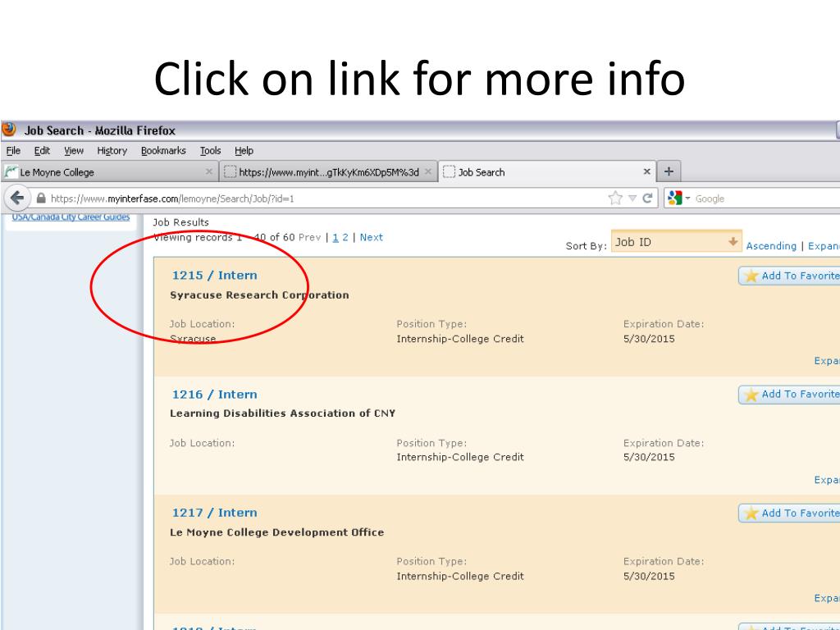Click Learning Disabilities Association of CNY text
The width and height of the screenshot is (840, 630).
tap(282, 413)
